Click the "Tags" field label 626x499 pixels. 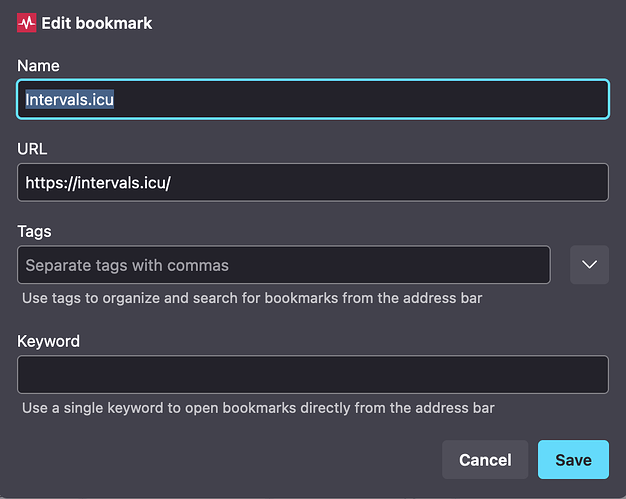click(x=34, y=232)
